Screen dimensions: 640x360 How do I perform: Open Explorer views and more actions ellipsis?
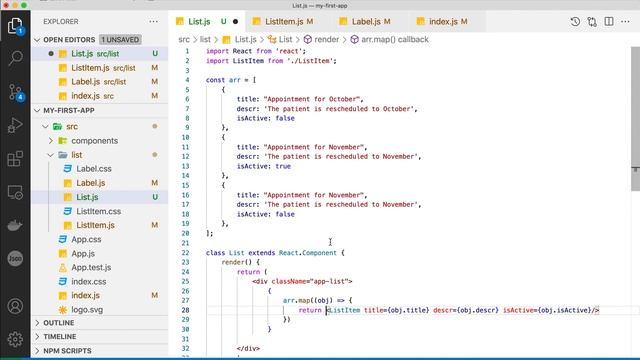[153, 22]
